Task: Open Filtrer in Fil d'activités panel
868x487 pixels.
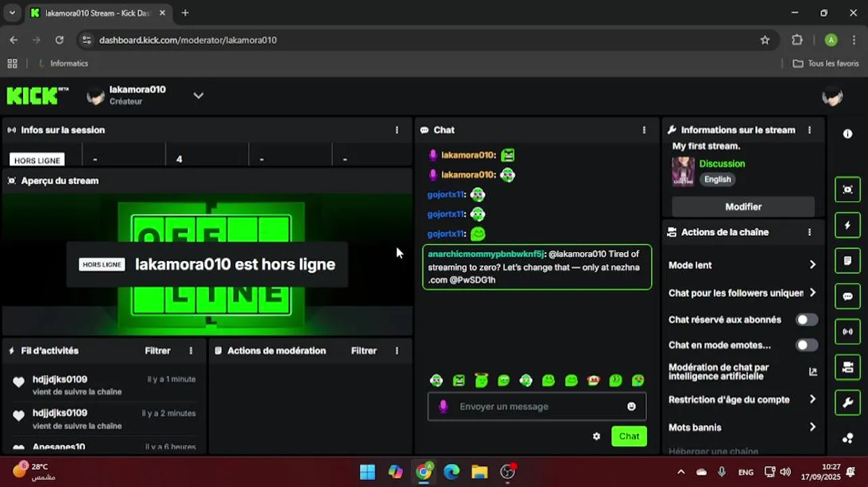Action: 158,350
